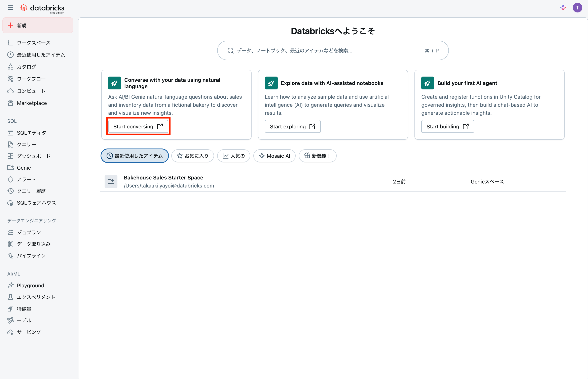Click the /Users/takaaki.yayoi@databricks.com path

tap(169, 186)
